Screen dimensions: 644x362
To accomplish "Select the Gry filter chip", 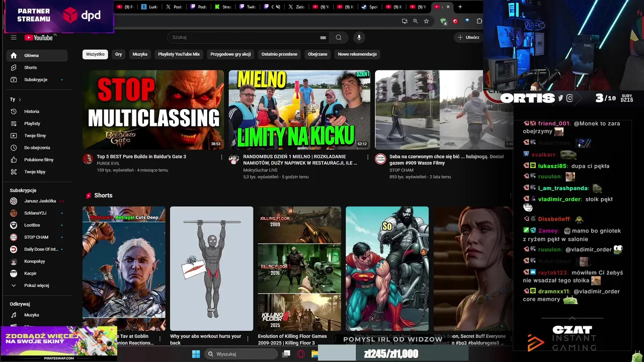I will 118,54.
